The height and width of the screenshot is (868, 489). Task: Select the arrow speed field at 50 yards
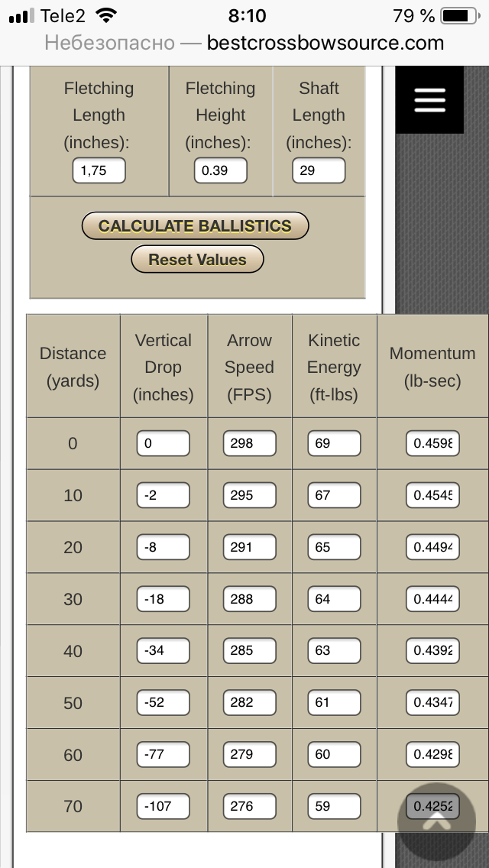[250, 702]
